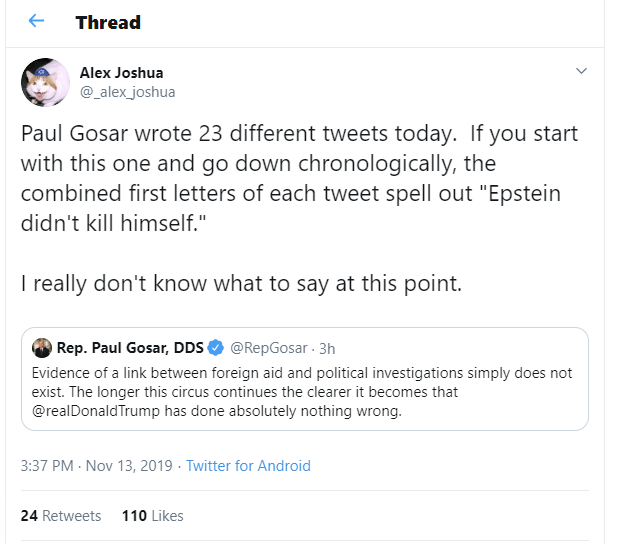Click the Twitter for Android source link
635x544 pixels.
[248, 466]
